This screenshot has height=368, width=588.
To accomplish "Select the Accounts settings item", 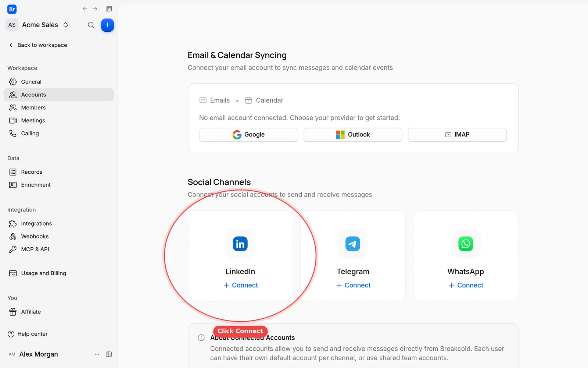I will [59, 95].
